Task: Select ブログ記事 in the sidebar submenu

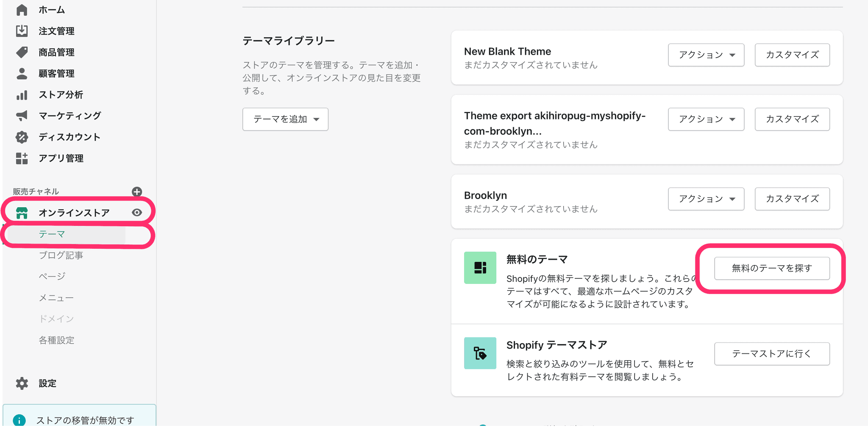Action: (x=61, y=255)
